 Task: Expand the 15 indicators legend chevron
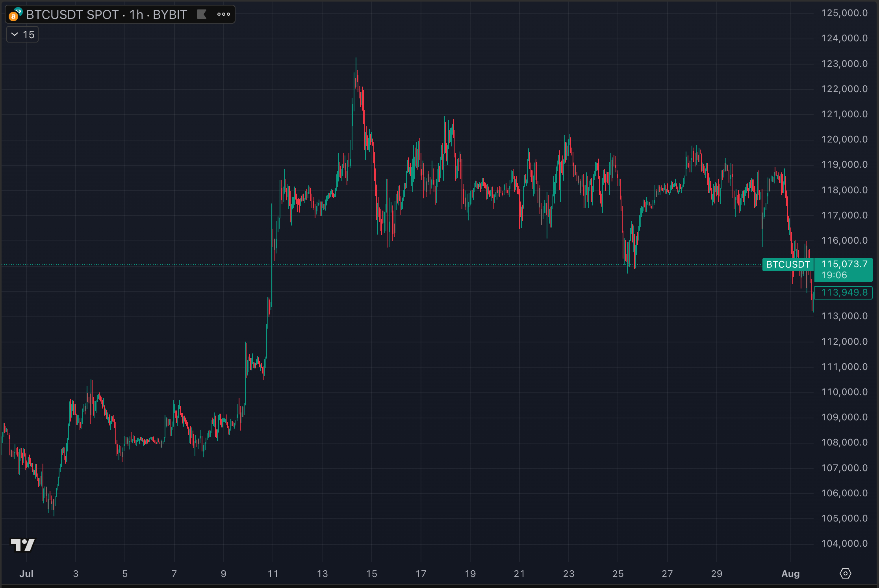tap(15, 35)
